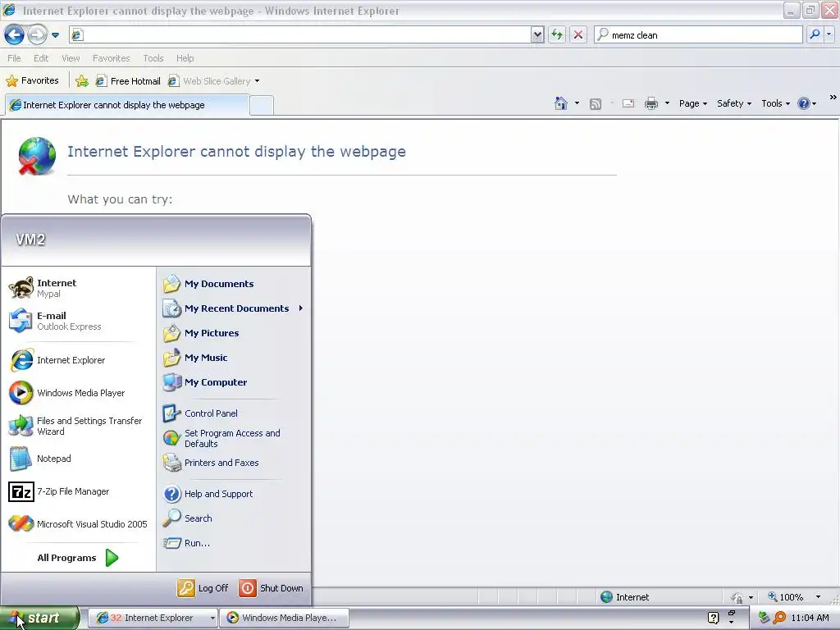
Task: Expand the address bar history dropdown
Action: tap(537, 34)
